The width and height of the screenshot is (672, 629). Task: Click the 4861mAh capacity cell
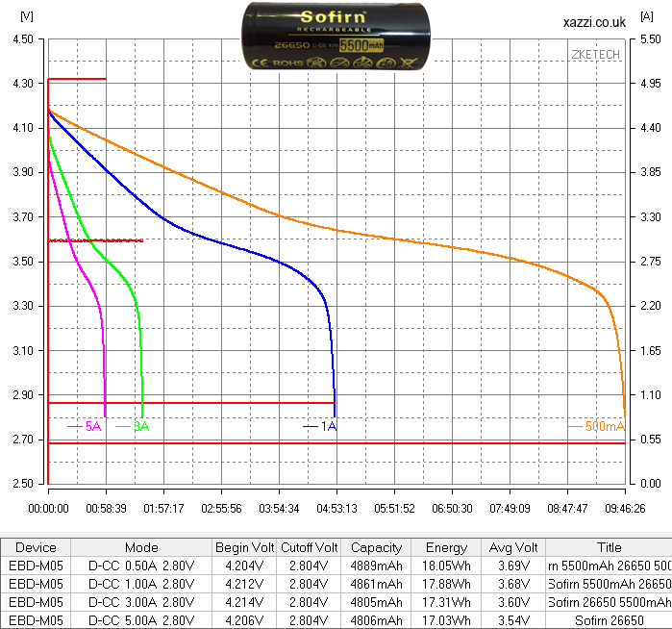376,584
